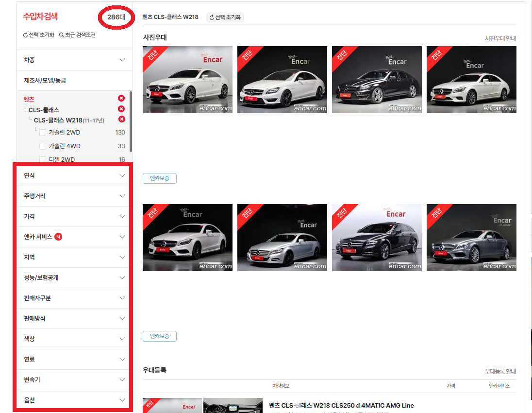This screenshot has width=532, height=413.
Task: Click the 차량정보 column header
Action: click(x=281, y=386)
